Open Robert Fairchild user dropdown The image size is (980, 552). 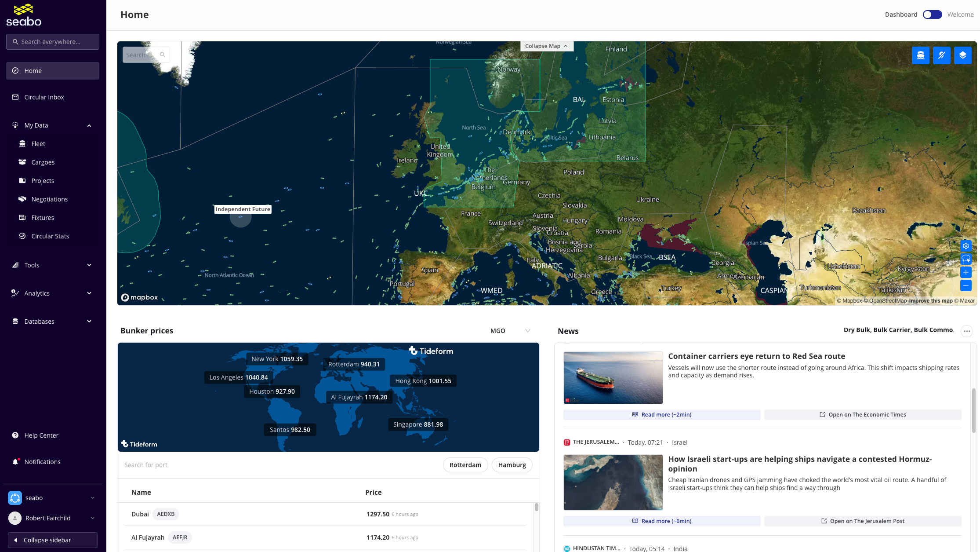[x=93, y=518]
